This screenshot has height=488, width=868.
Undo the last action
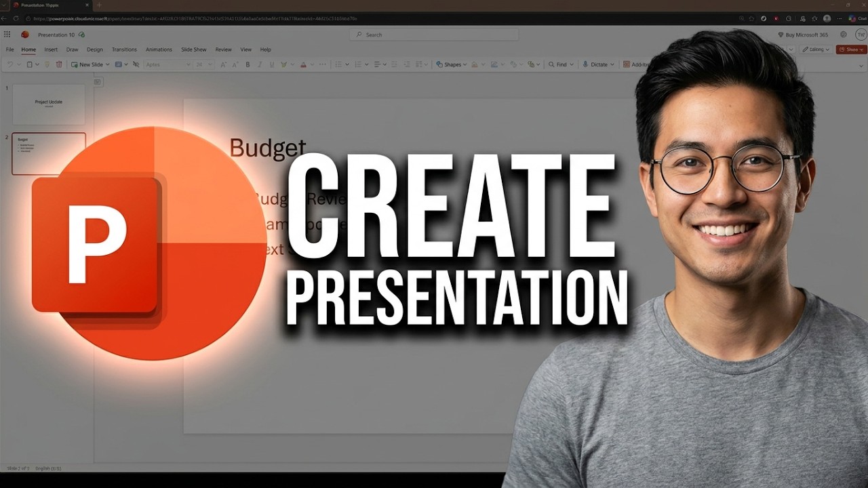pos(9,64)
